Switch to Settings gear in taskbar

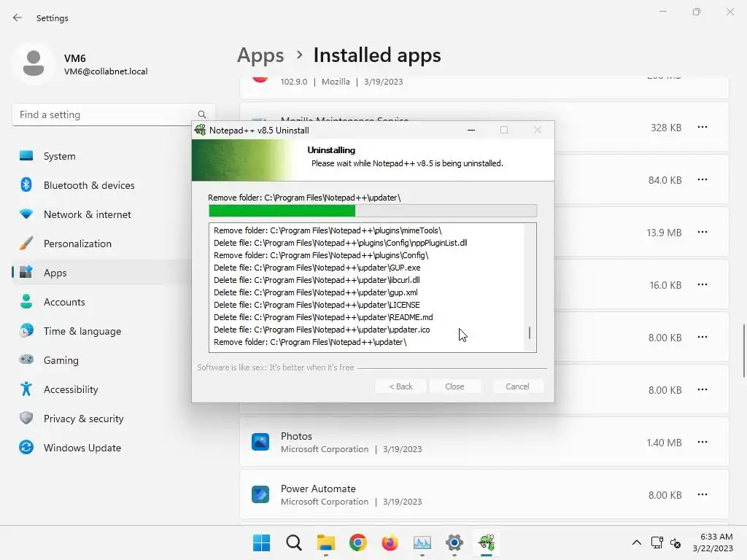pyautogui.click(x=454, y=542)
